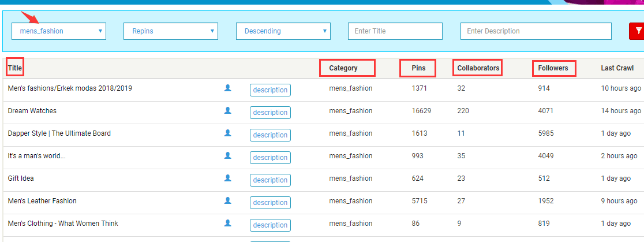The image size is (644, 242).
Task: Sort by Pins column header
Action: [x=418, y=68]
